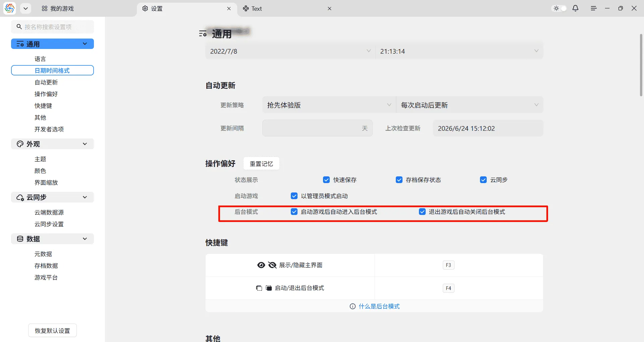Open 主题 settings in sidebar
This screenshot has height=342, width=644.
coord(40,159)
